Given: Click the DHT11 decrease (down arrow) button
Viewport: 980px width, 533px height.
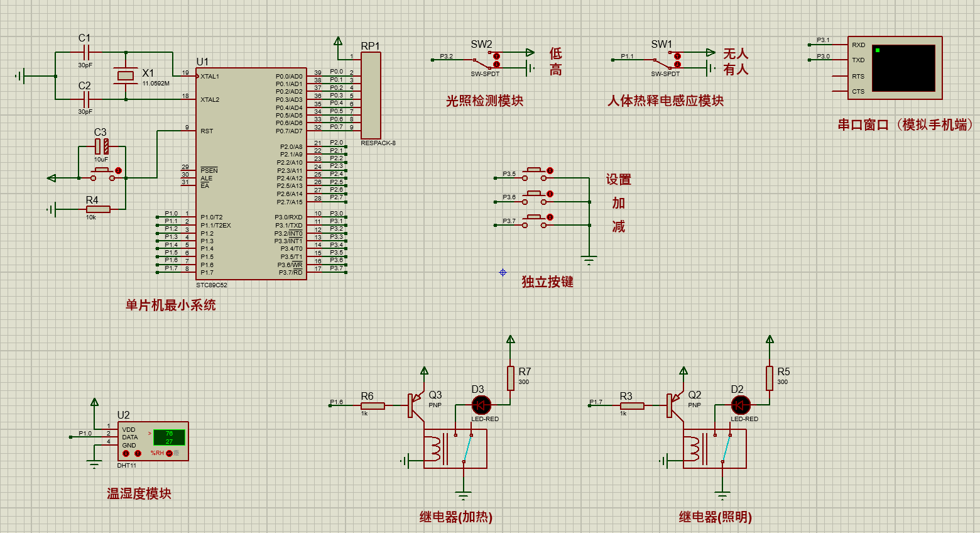Looking at the screenshot, I should click(126, 453).
